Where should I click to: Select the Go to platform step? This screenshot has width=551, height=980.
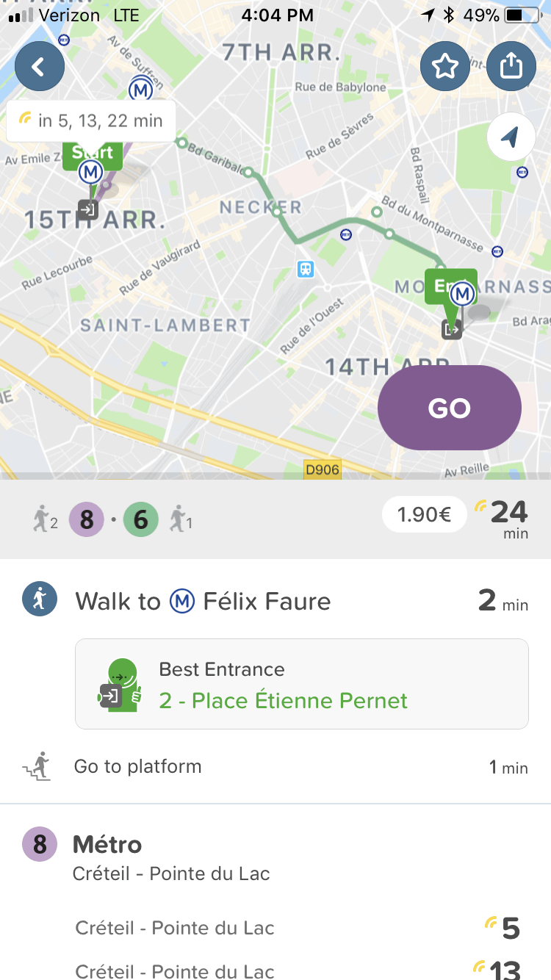137,767
